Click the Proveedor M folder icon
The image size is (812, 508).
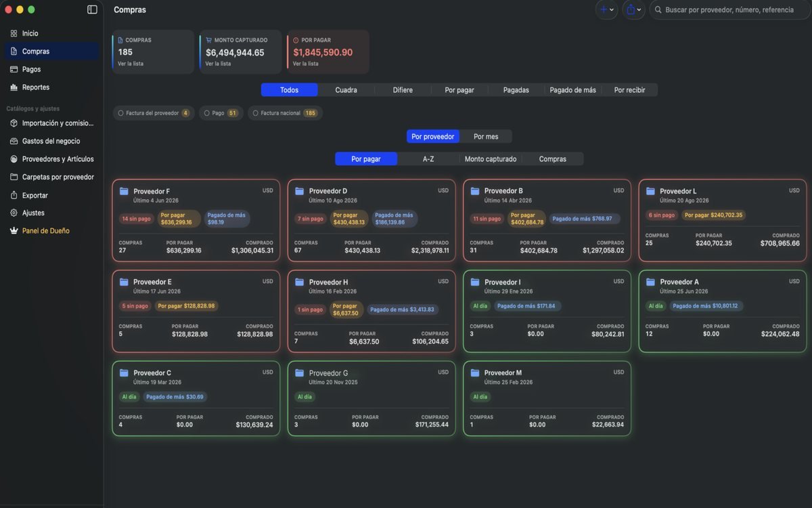475,373
